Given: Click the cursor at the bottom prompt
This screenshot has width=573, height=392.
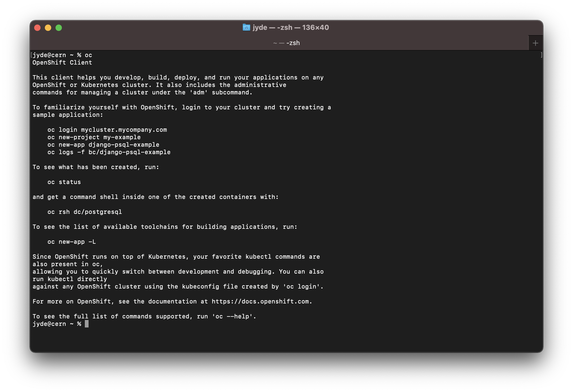Looking at the screenshot, I should tap(87, 324).
